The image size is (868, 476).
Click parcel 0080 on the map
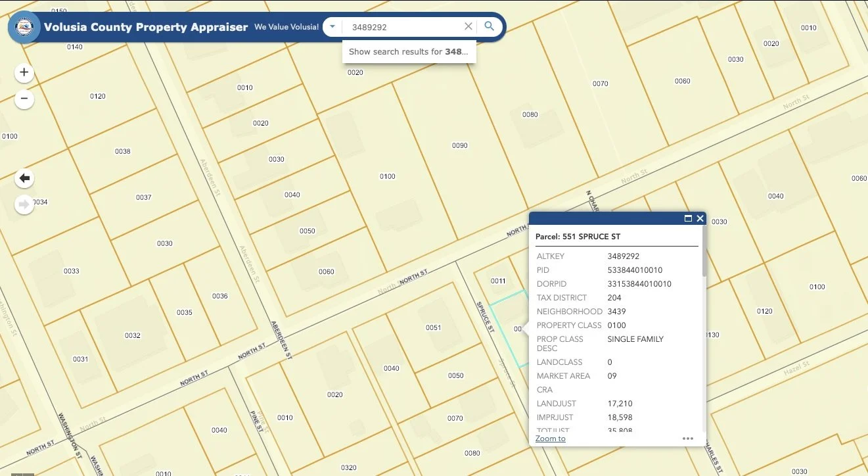[530, 114]
